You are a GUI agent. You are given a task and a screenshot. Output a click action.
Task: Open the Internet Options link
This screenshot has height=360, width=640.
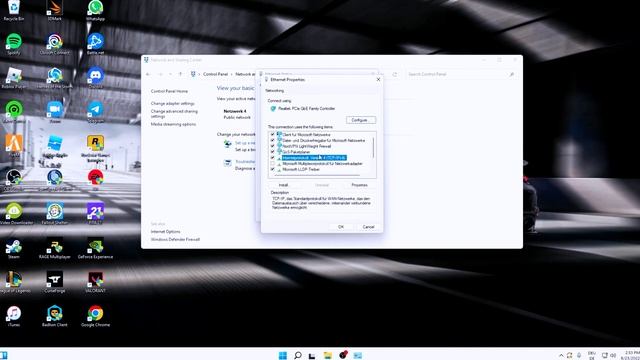pos(165,231)
